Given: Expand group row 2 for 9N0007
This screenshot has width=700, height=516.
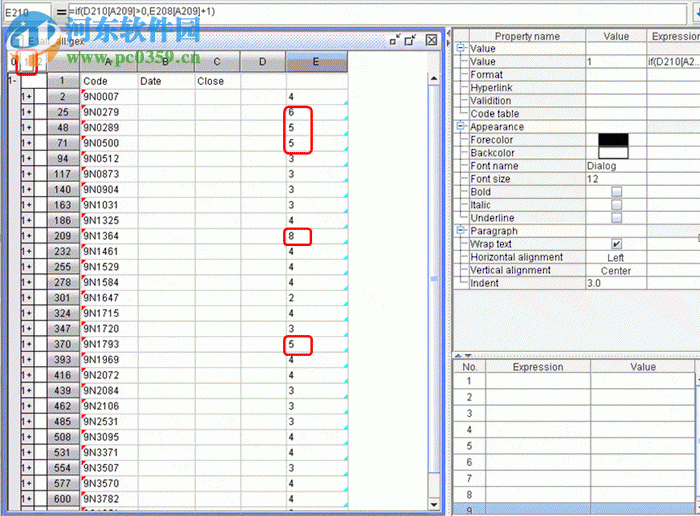Looking at the screenshot, I should click(27, 97).
